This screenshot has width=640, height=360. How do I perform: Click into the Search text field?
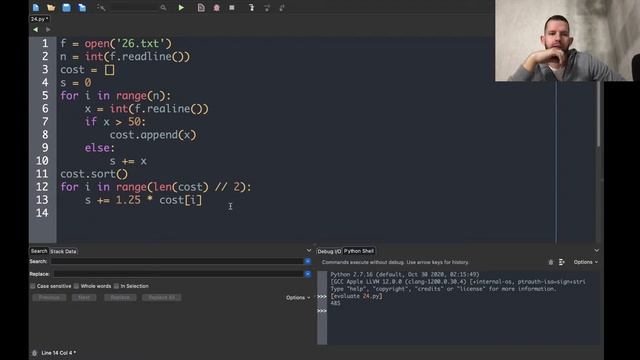pos(178,261)
